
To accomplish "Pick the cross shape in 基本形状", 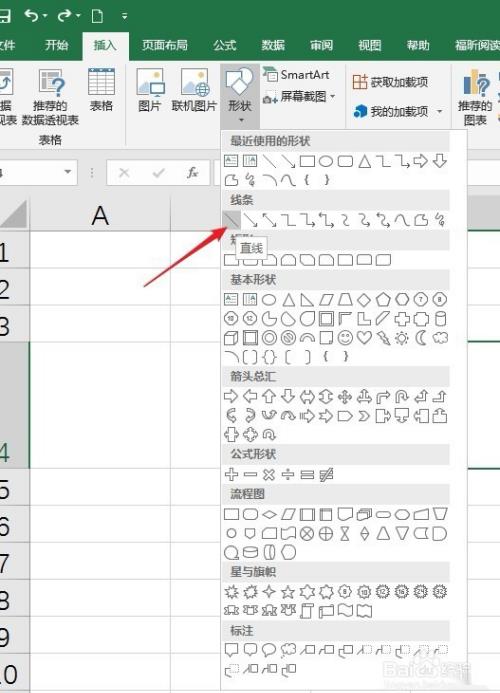I will pyautogui.click(x=402, y=319).
